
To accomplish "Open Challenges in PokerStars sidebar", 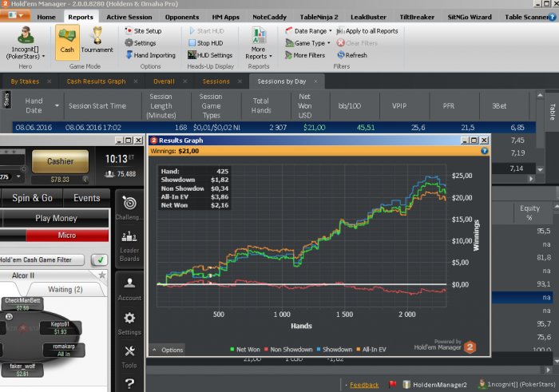I will point(129,209).
